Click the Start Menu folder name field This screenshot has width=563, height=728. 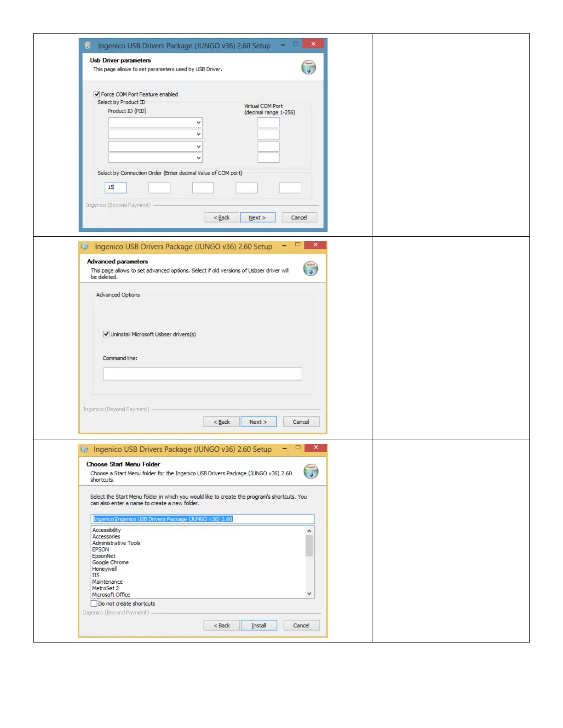coord(202,519)
